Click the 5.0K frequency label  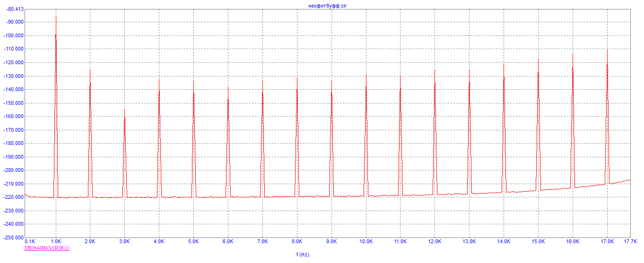[x=193, y=241]
